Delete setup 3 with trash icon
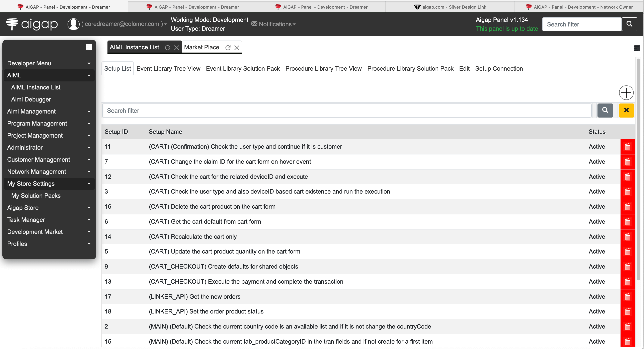The height and width of the screenshot is (349, 644). pos(628,192)
